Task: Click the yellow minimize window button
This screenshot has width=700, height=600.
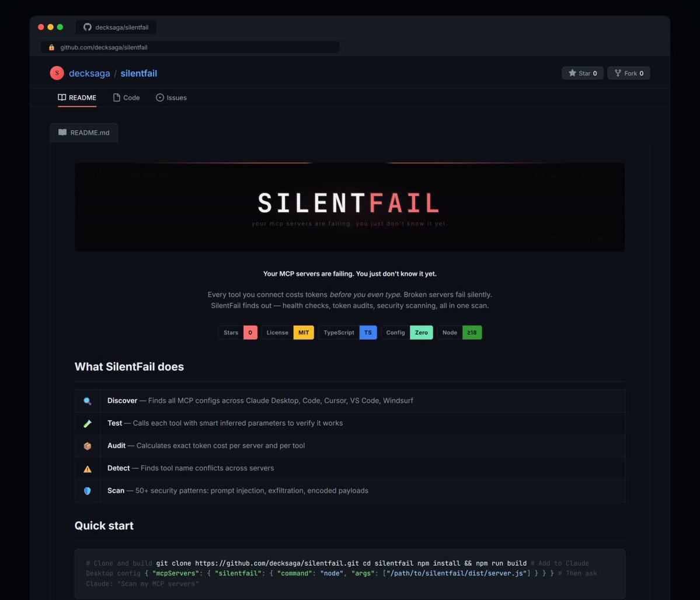Action: (50, 27)
